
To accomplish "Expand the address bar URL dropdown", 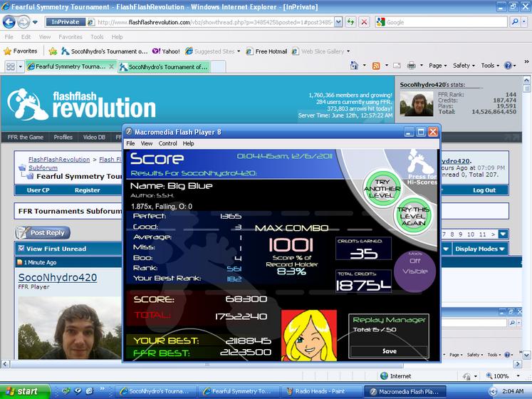I will pos(338,22).
